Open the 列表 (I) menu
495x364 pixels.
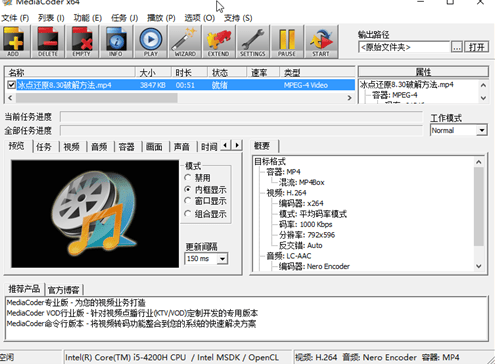[x=51, y=18]
